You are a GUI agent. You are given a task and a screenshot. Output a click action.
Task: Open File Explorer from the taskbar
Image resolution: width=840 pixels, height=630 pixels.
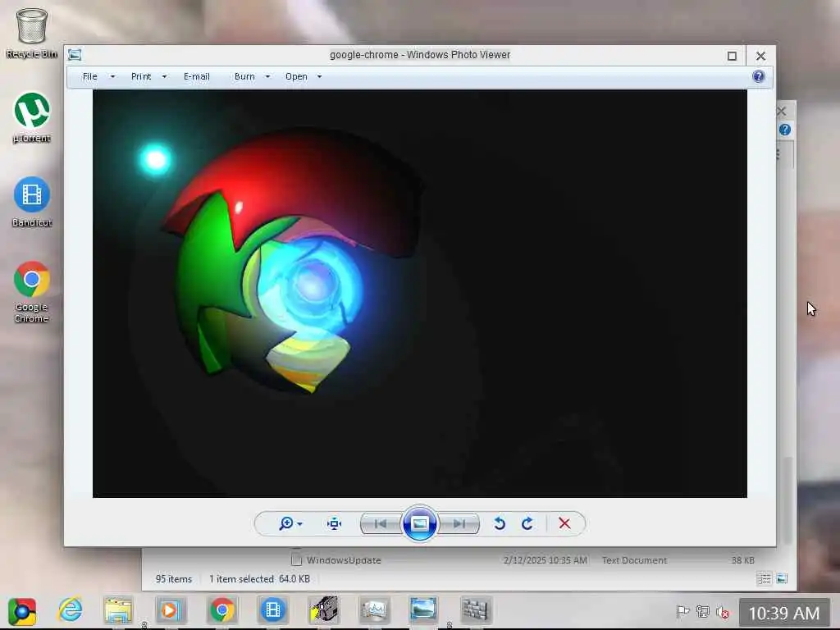(x=118, y=610)
